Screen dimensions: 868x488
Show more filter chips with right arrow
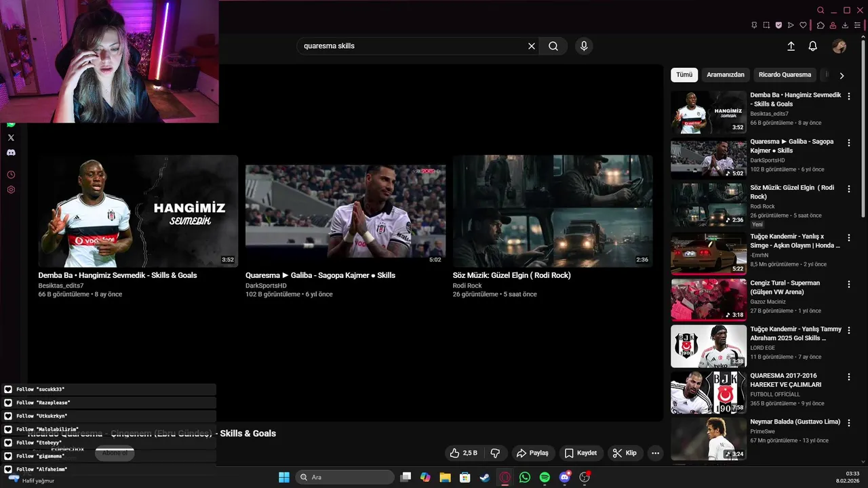pyautogui.click(x=842, y=75)
